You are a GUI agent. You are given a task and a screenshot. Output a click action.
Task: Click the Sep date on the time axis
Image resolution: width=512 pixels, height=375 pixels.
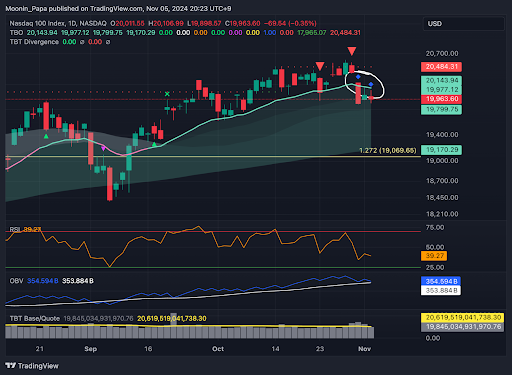(x=90, y=349)
